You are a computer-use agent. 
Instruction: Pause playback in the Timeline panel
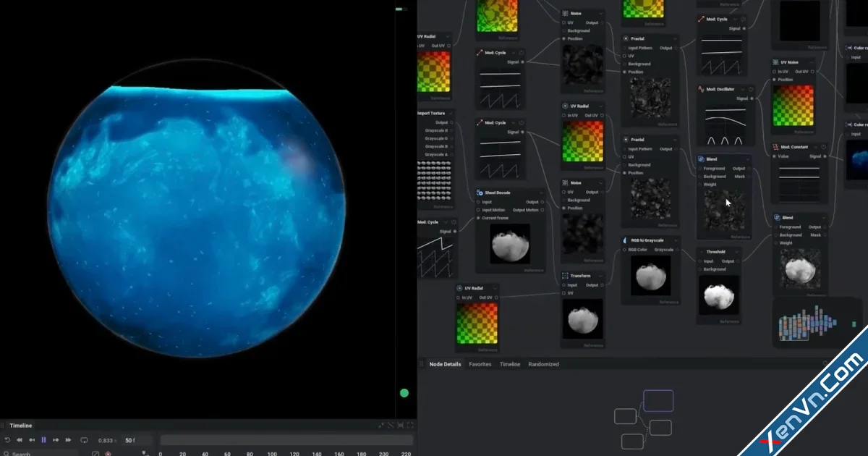[43, 440]
